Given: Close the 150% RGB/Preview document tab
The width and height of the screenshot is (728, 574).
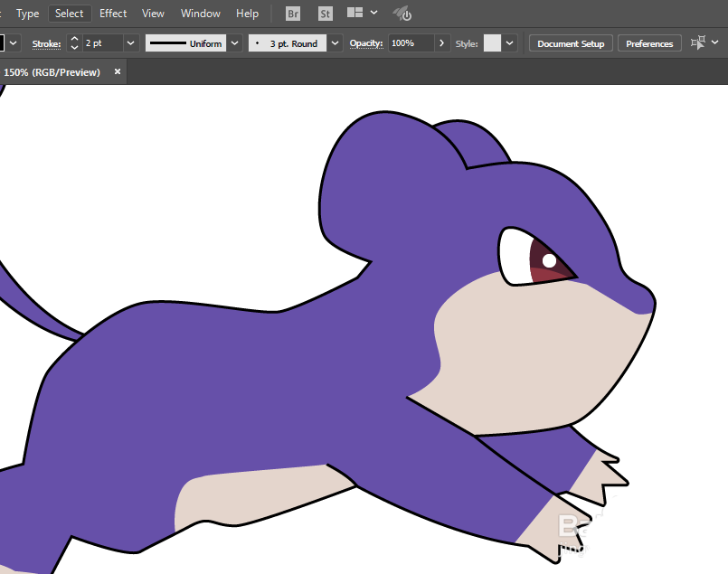Looking at the screenshot, I should (x=118, y=71).
